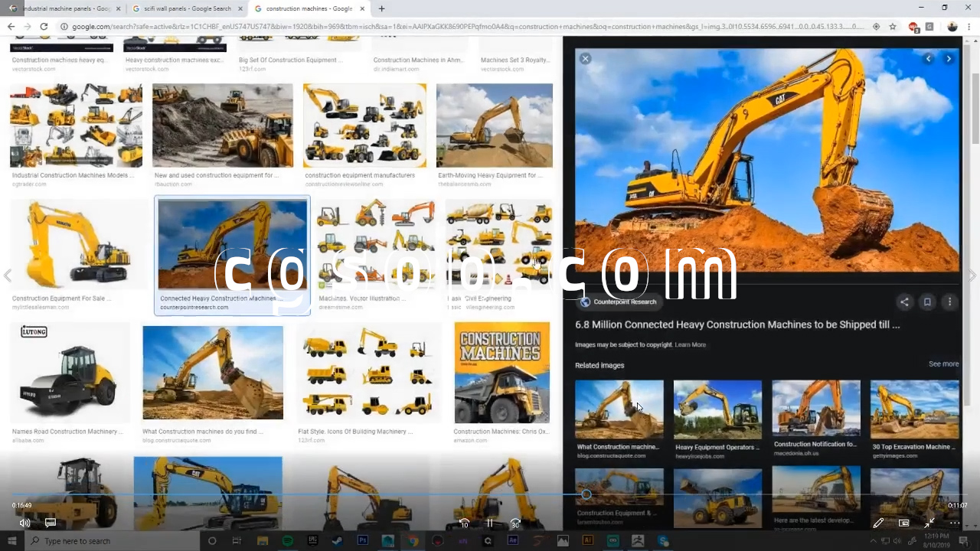The width and height of the screenshot is (980, 551).
Task: Open the Chrome three-dot menu
Action: pos(970,26)
